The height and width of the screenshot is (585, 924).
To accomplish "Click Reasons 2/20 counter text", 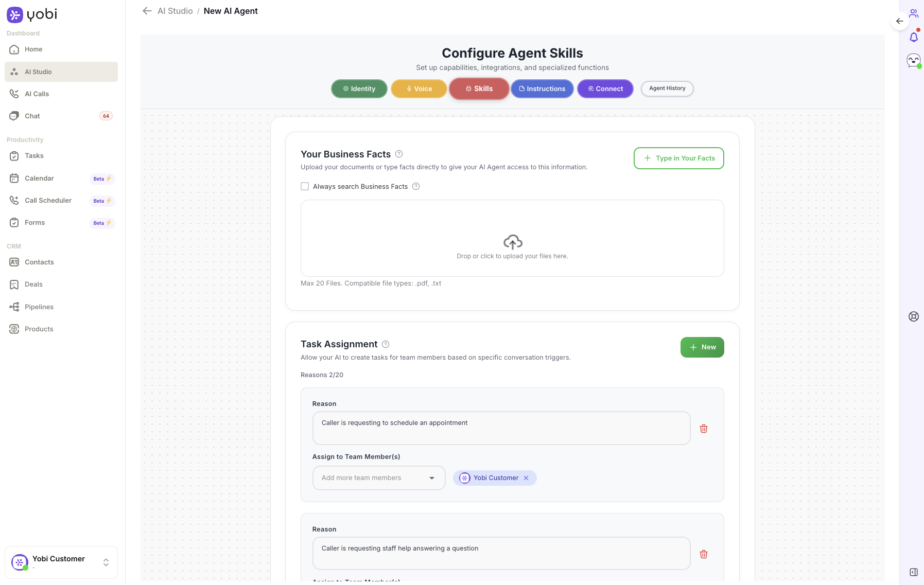I will 322,375.
